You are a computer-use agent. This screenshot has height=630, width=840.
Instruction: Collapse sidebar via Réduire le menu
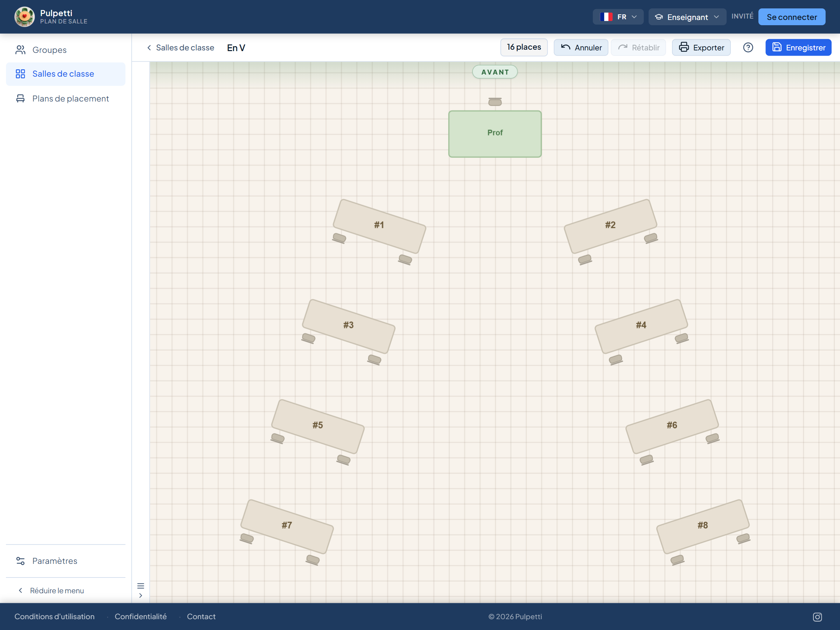pos(51,590)
